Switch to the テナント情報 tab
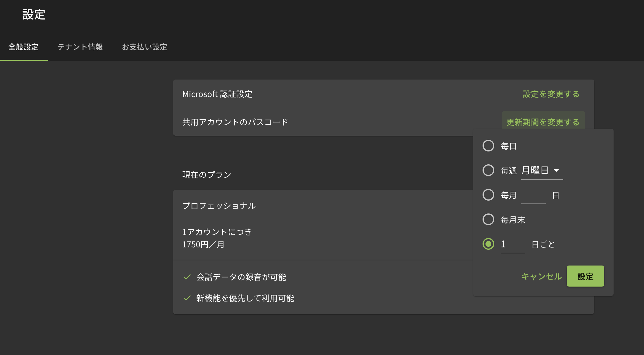644x355 pixels. (80, 47)
